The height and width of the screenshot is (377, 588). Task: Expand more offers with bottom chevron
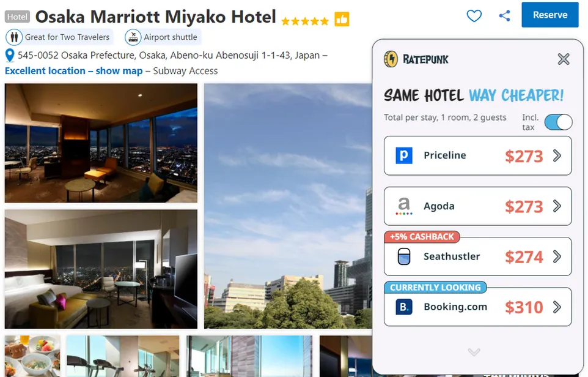click(x=474, y=352)
